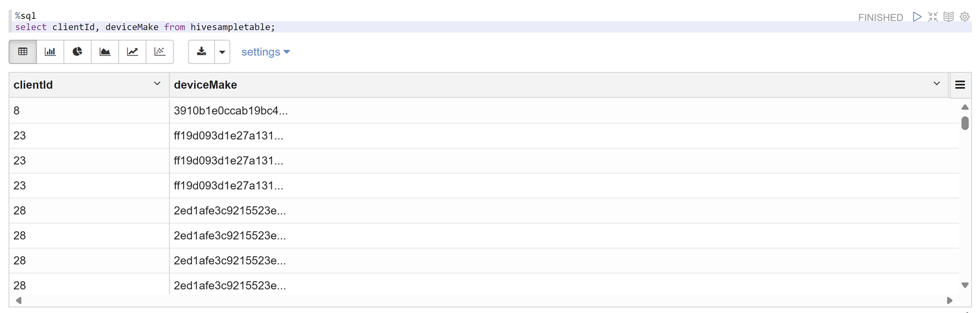Select the area chart visualization

coord(105,52)
